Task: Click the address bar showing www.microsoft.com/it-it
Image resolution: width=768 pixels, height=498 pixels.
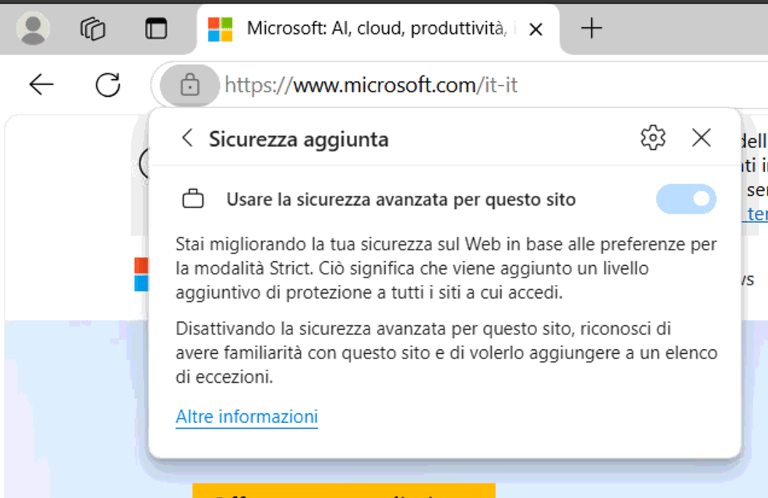Action: [x=371, y=85]
